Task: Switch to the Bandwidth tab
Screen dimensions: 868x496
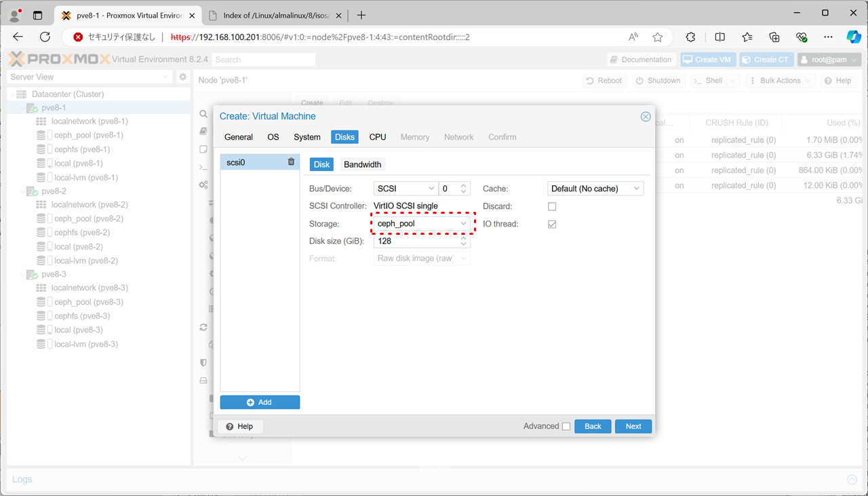Action: click(362, 164)
